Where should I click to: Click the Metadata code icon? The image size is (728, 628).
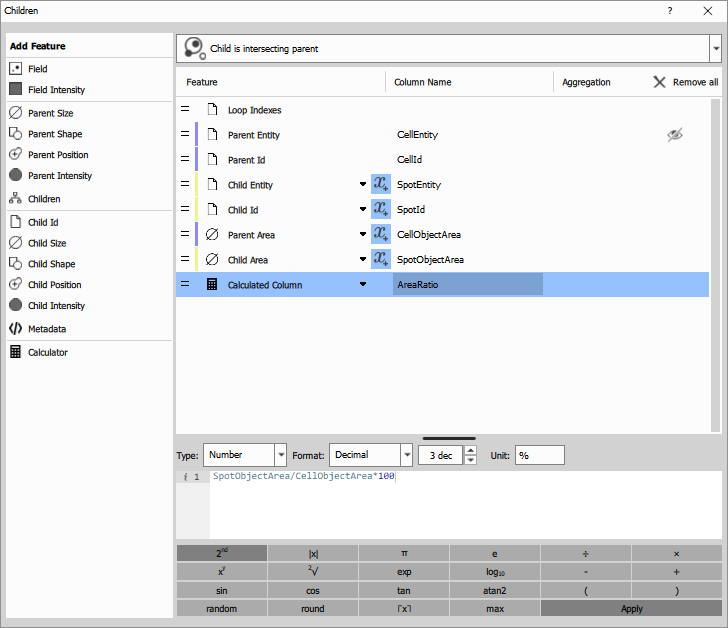(15, 329)
